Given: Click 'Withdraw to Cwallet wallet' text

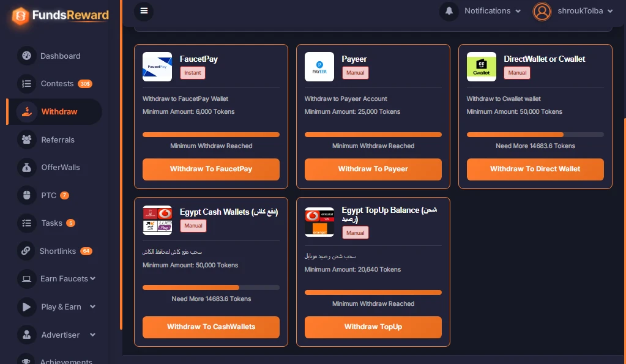Looking at the screenshot, I should [x=504, y=98].
